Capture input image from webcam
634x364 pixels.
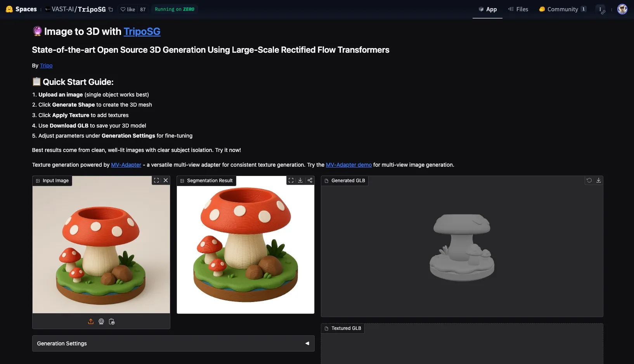click(x=101, y=321)
